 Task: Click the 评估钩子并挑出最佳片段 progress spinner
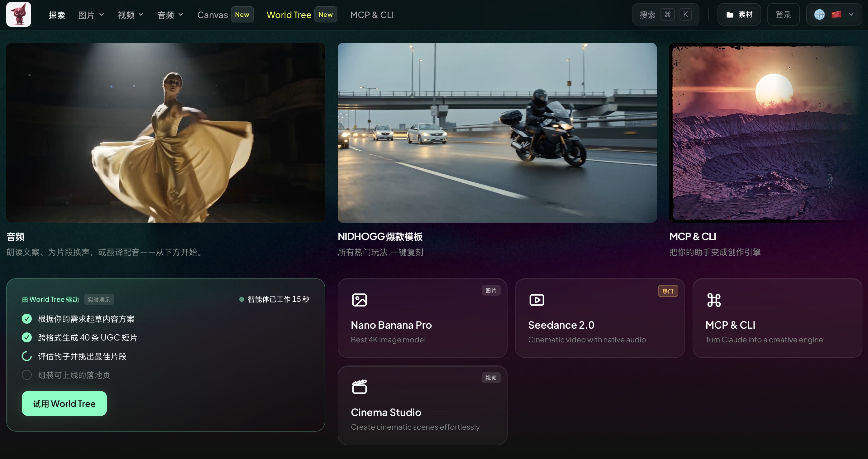click(x=26, y=356)
